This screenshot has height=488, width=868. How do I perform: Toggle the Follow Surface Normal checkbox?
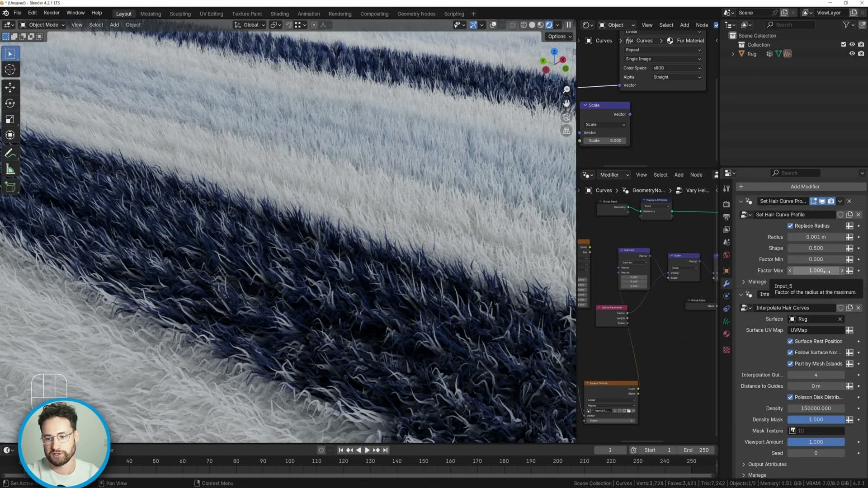tap(790, 353)
